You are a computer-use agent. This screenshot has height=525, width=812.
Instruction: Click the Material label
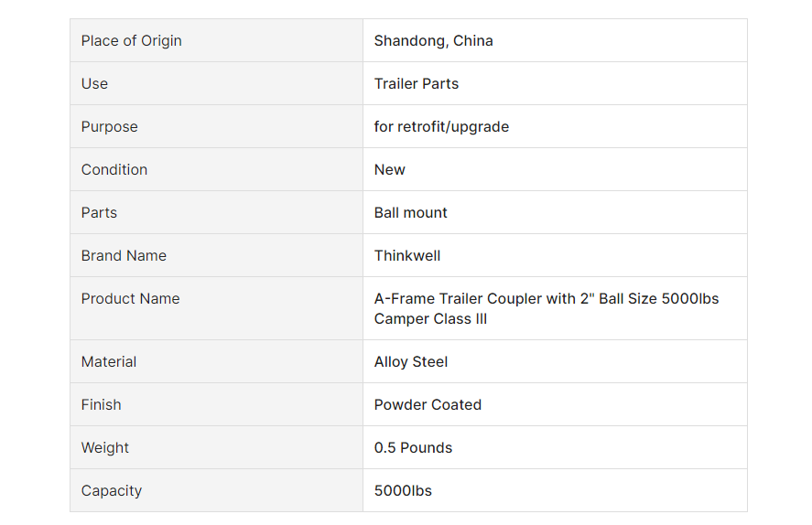pyautogui.click(x=109, y=361)
